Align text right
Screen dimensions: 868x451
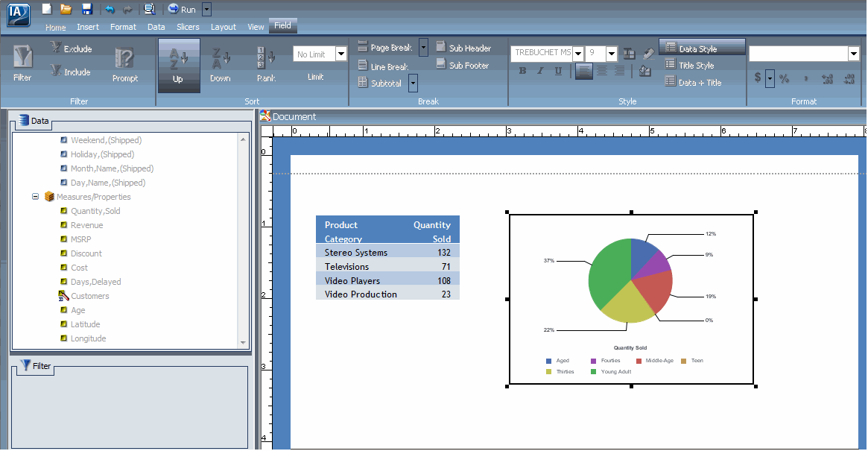point(619,70)
